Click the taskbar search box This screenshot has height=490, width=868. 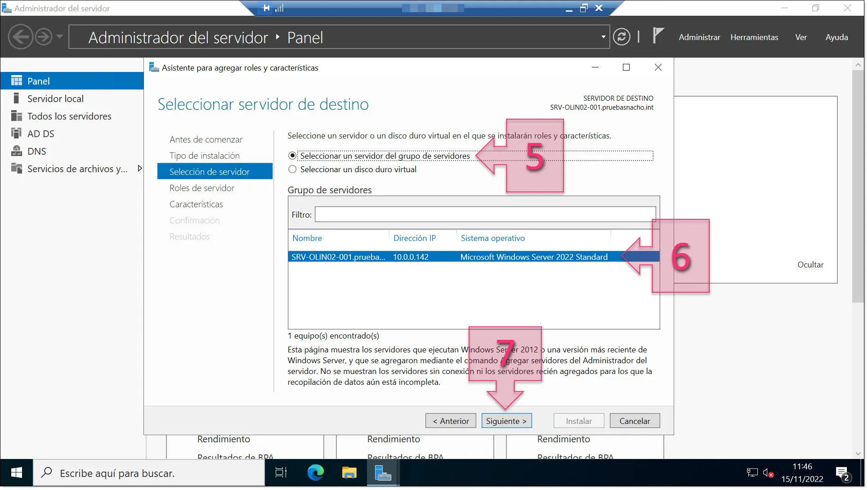click(149, 473)
